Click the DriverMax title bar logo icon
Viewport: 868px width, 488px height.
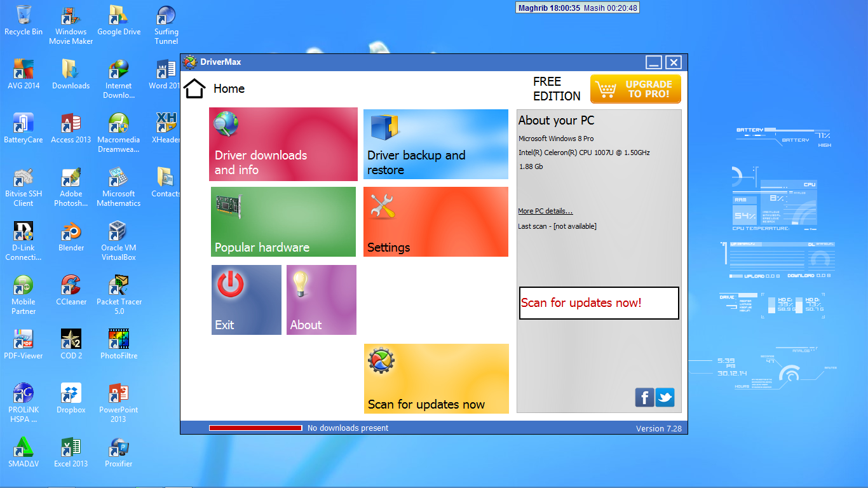point(189,62)
